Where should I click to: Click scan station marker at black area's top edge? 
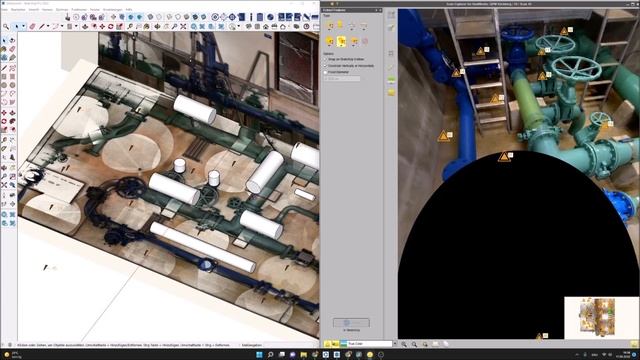[x=504, y=157]
